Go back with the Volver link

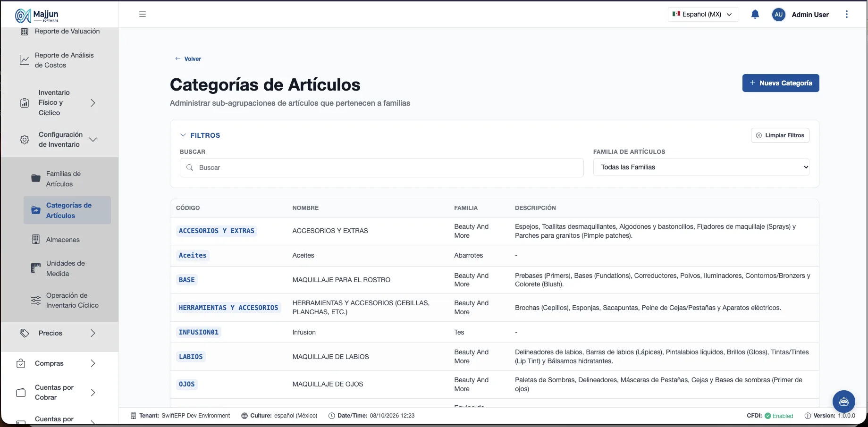[188, 59]
